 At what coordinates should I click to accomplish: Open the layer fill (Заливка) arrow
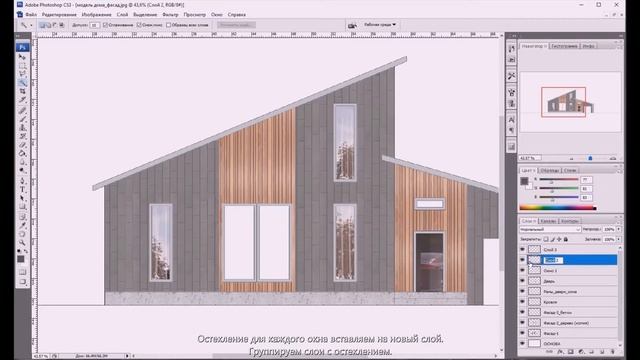[619, 239]
